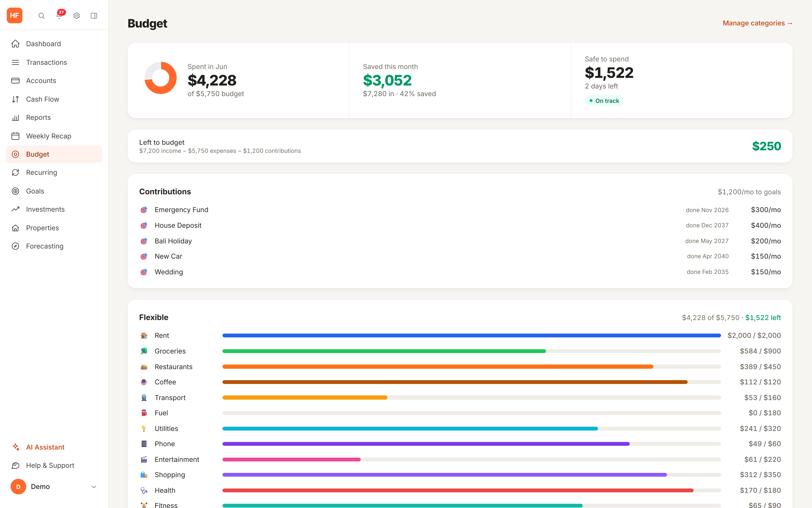Screen dimensions: 812x508
Task: Click the $0 / $180 Fuel value
Action: coord(765,413)
